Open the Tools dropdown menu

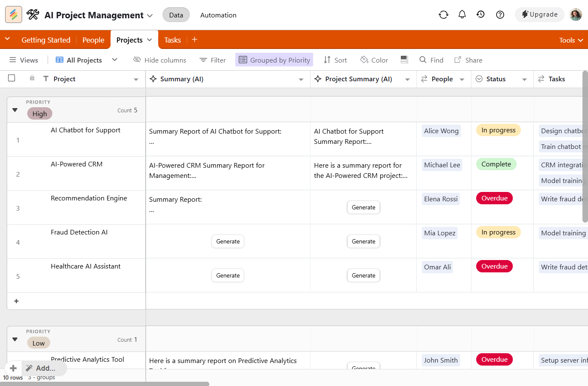click(571, 40)
